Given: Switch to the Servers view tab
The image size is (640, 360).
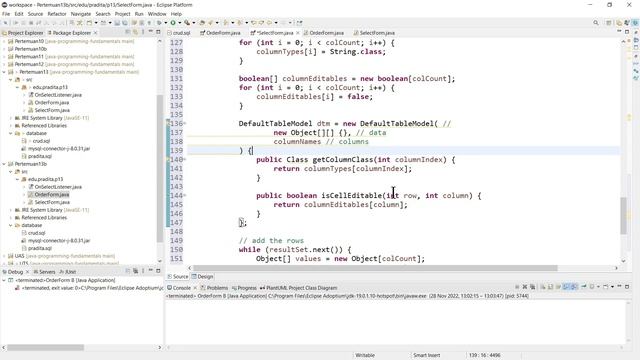Looking at the screenshot, I should tap(44, 272).
